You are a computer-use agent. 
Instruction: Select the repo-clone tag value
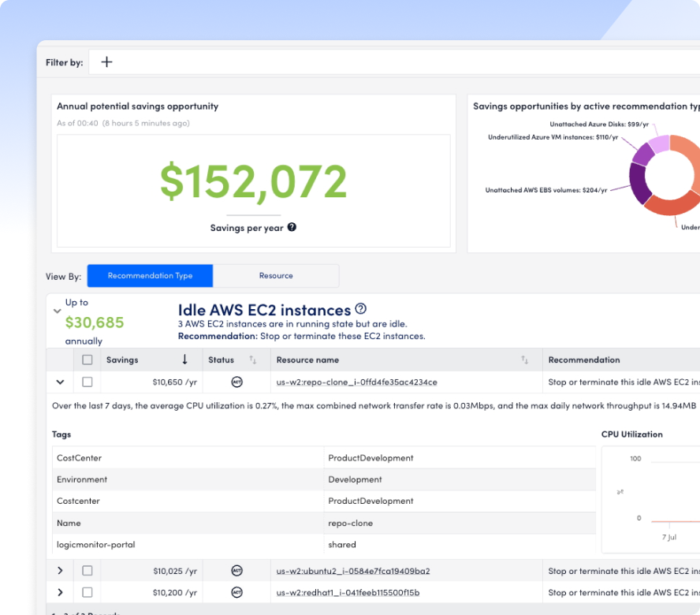point(351,523)
